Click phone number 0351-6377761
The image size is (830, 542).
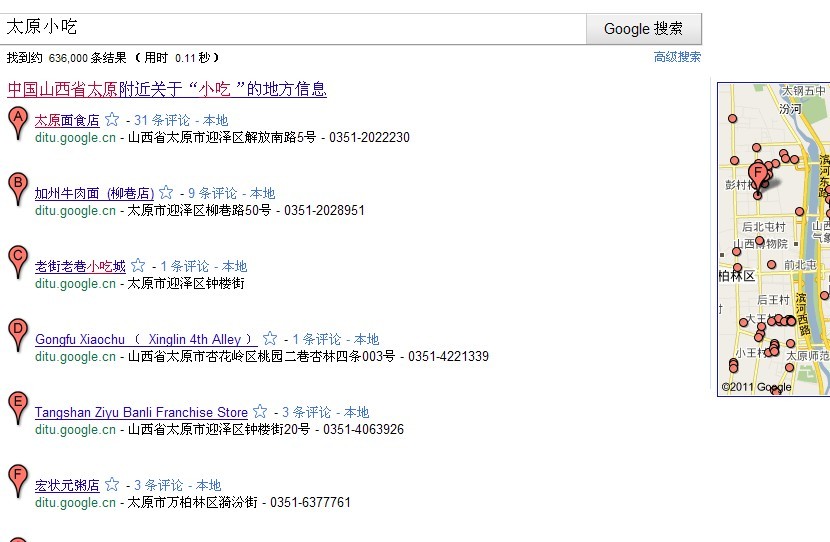click(311, 503)
